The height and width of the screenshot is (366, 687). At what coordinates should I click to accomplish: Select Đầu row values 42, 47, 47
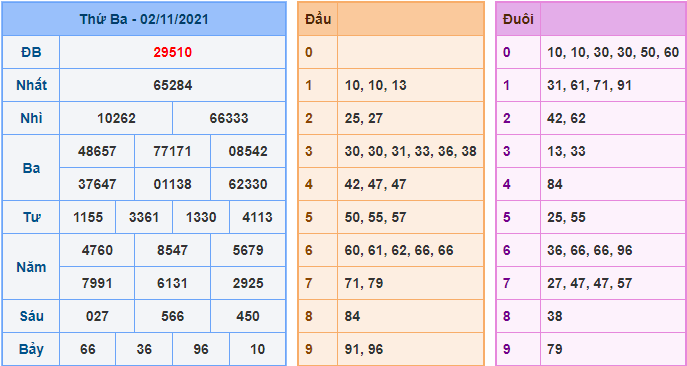[375, 184]
